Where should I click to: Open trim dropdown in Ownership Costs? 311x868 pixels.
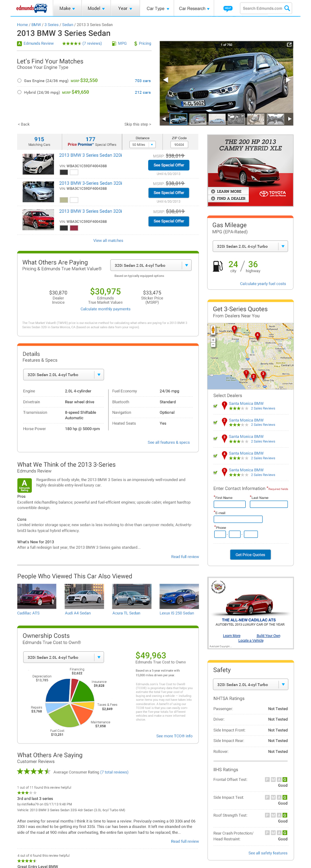(63, 657)
